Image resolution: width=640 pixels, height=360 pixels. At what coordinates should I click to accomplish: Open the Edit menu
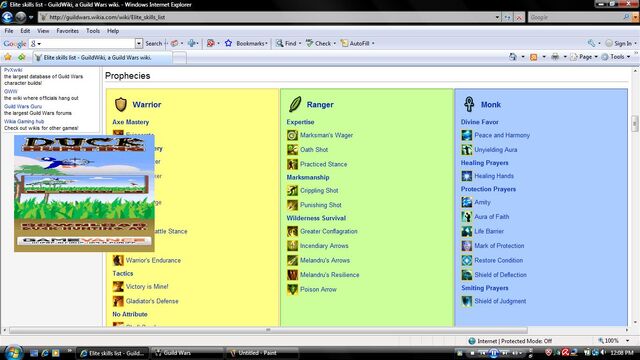[25, 31]
